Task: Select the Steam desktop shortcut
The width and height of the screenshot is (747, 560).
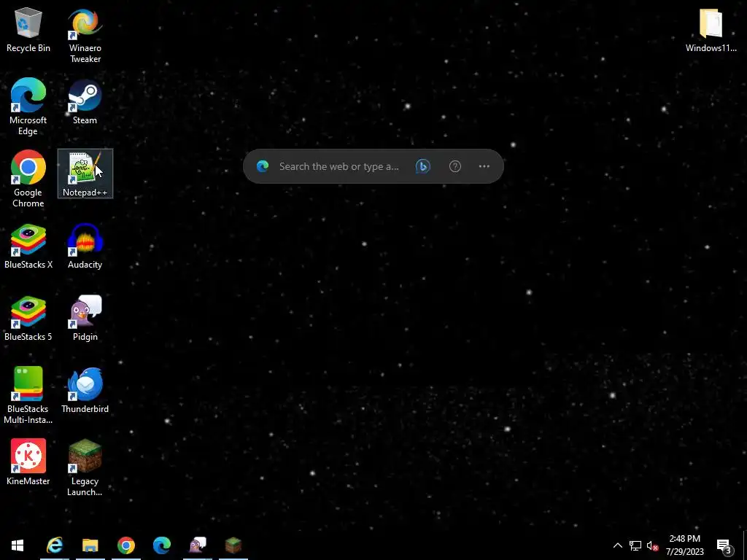Action: click(x=85, y=101)
